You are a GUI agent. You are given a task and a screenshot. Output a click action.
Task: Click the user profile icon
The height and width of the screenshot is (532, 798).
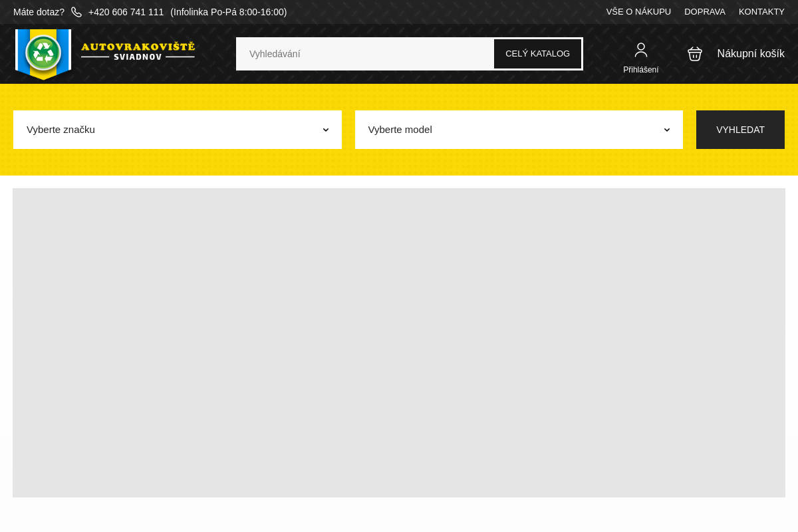click(x=640, y=50)
